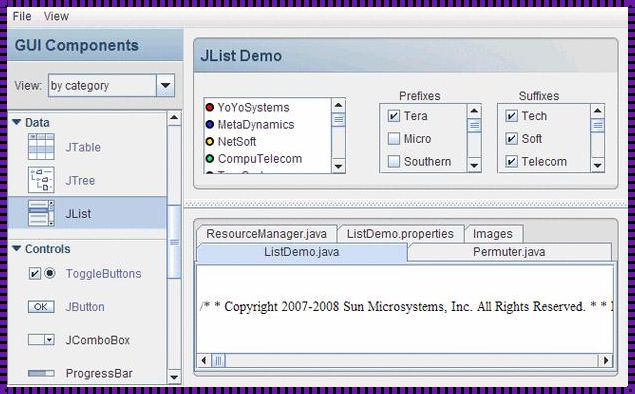Screen dimensions: 635x394
Task: Open the View by category dropdown
Action: coord(165,85)
